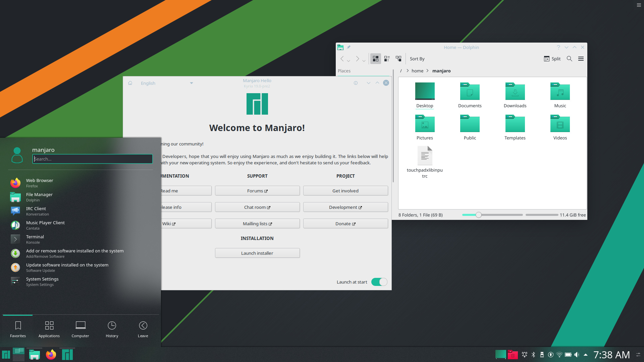Open the search icon in Dolphin file manager
The width and height of the screenshot is (644, 362).
point(570,58)
